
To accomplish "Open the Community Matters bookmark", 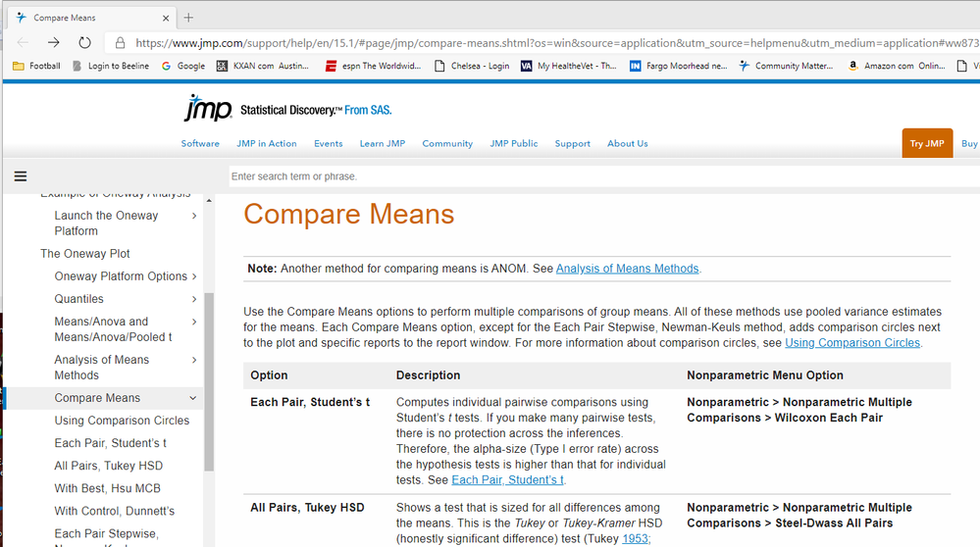I will point(786,66).
